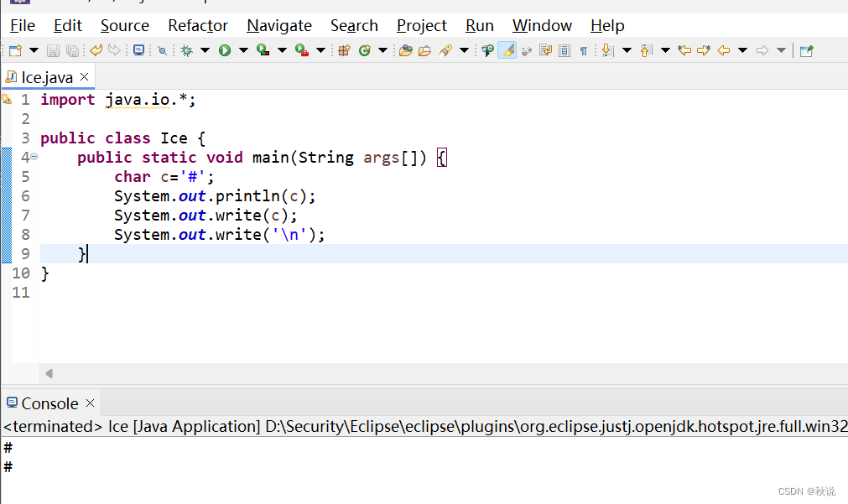Screen dimensions: 848x504
Task: Click the Save toolbar icon
Action: pyautogui.click(x=53, y=50)
